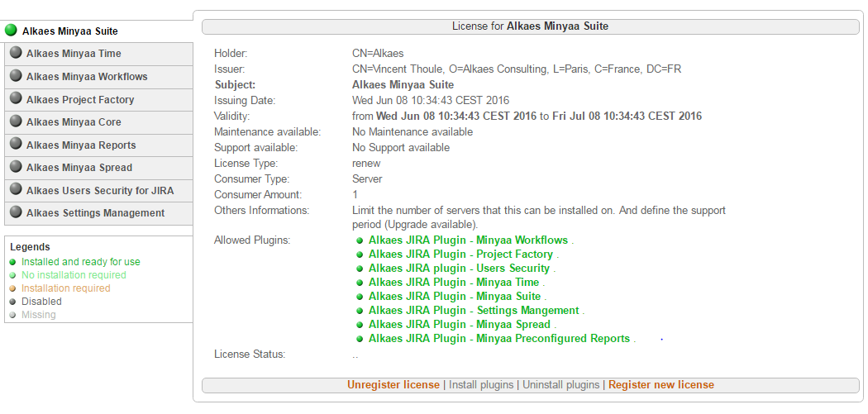Screen dimensions: 868x414
Task: Click the green status icon beside Alkaes Minyaa Suite
Action: click(11, 31)
